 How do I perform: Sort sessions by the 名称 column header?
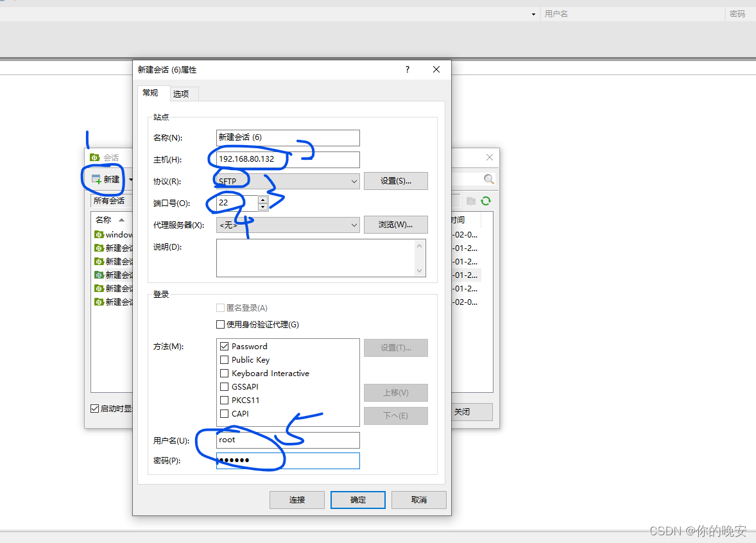coord(110,220)
